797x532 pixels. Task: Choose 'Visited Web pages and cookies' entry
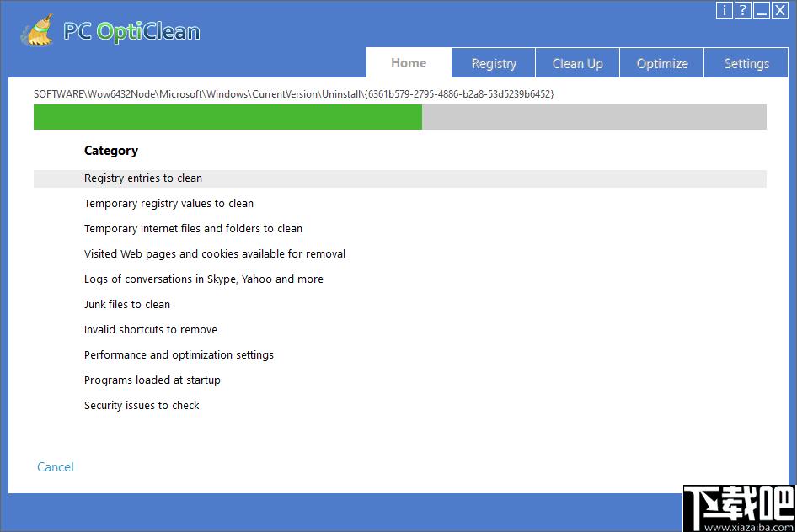[215, 254]
